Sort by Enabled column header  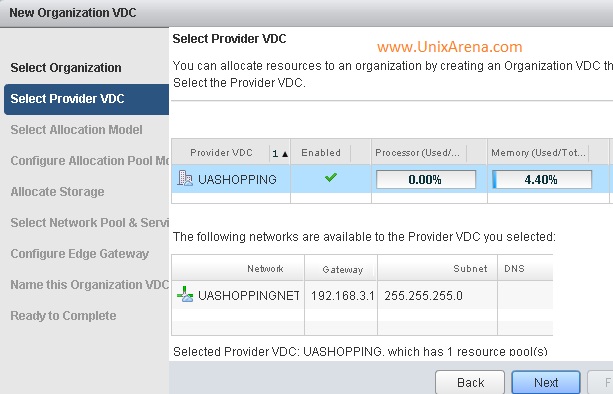click(x=321, y=152)
